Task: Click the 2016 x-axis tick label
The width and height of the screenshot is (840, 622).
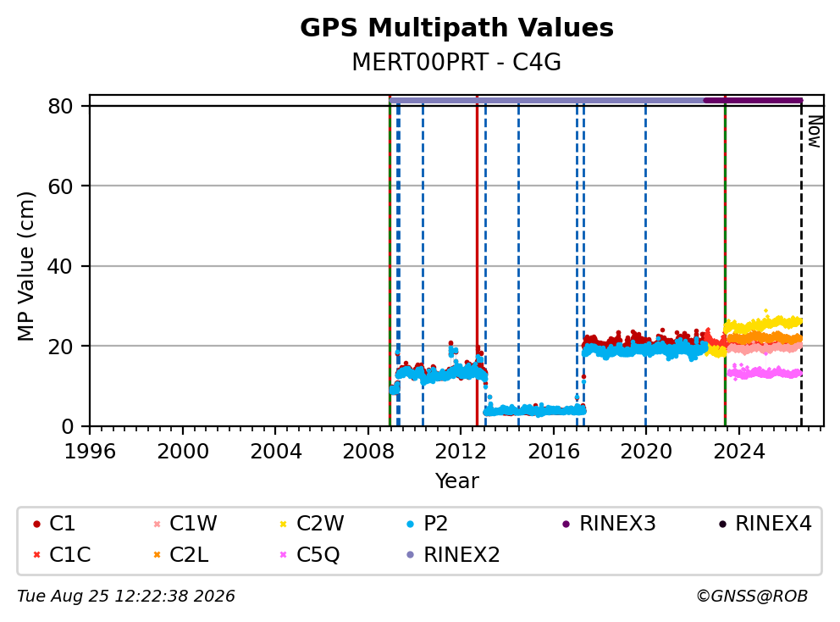Action: 554,452
